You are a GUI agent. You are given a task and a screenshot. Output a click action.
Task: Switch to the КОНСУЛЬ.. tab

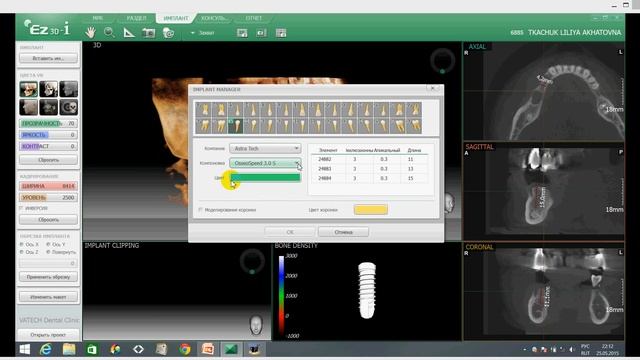[x=213, y=18]
